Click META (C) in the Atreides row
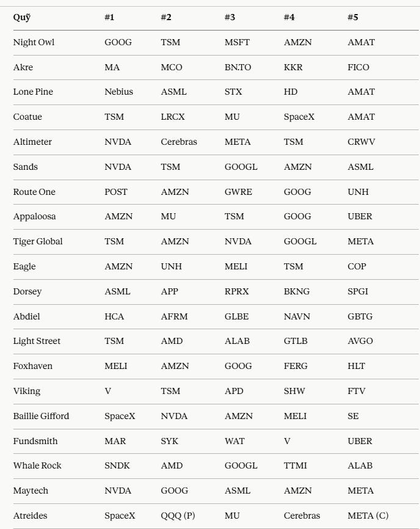 click(368, 516)
